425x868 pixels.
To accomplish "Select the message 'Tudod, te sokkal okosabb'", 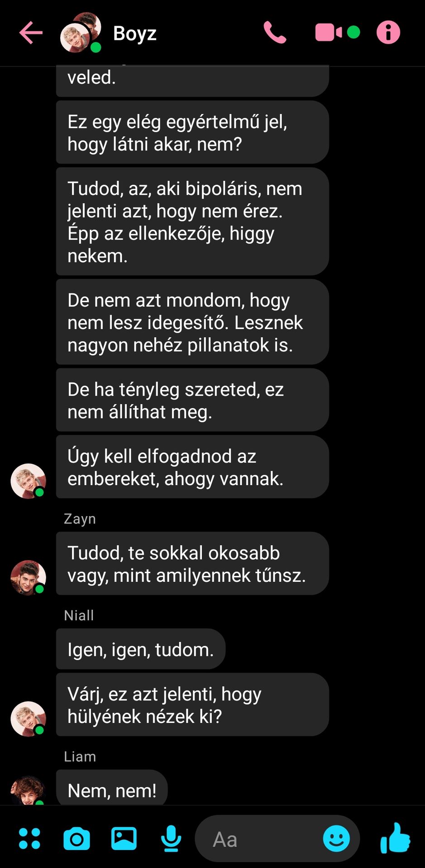I will [x=192, y=564].
